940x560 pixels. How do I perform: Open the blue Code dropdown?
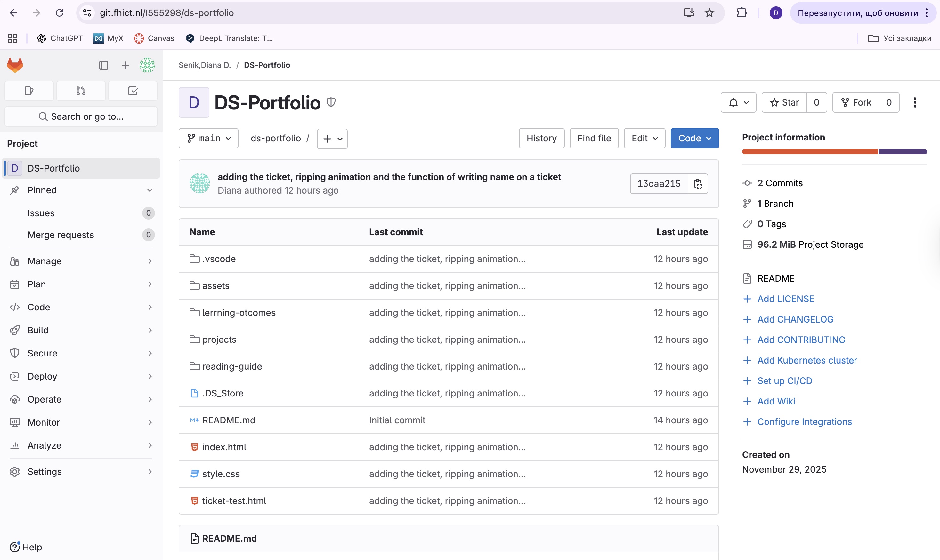(694, 139)
